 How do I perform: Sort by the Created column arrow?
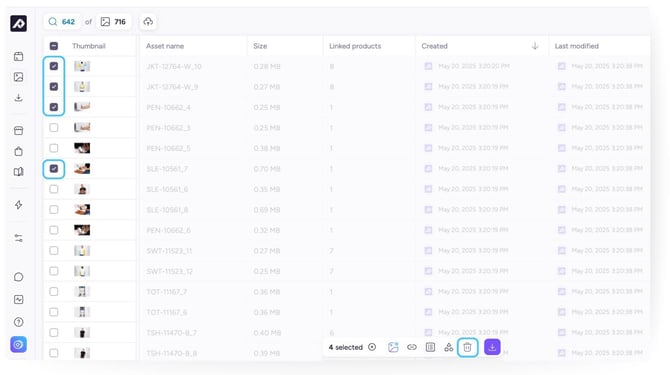point(535,46)
